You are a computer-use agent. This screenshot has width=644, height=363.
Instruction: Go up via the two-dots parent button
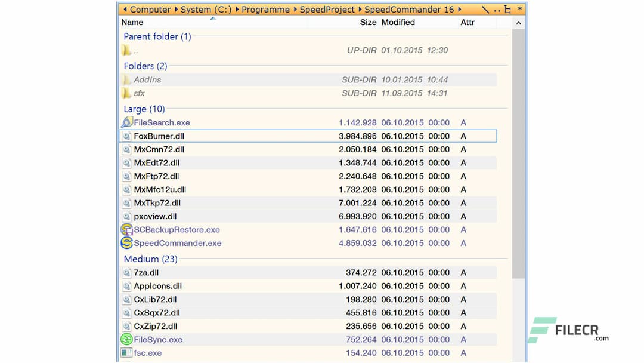click(x=497, y=10)
